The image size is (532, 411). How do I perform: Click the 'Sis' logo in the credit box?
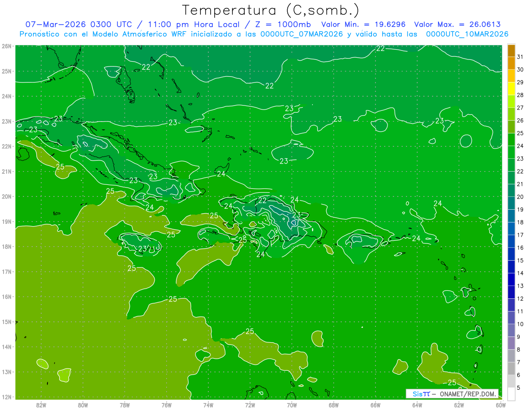pos(418,394)
